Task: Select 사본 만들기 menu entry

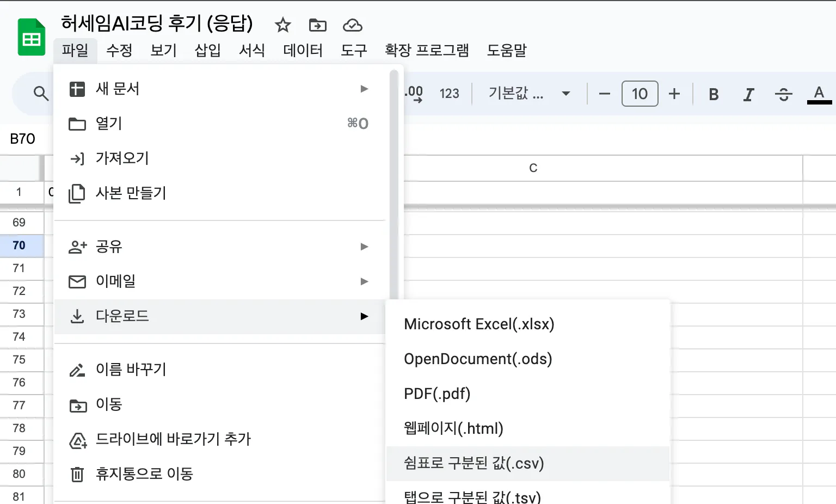Action: coord(220,193)
